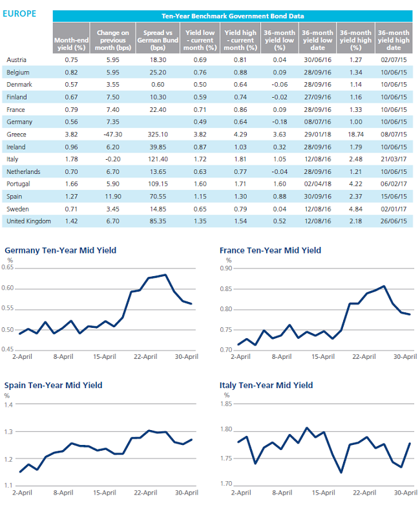
Task: Open the Germany Ten-Year Mid Yield chart title
Action: coord(61,251)
